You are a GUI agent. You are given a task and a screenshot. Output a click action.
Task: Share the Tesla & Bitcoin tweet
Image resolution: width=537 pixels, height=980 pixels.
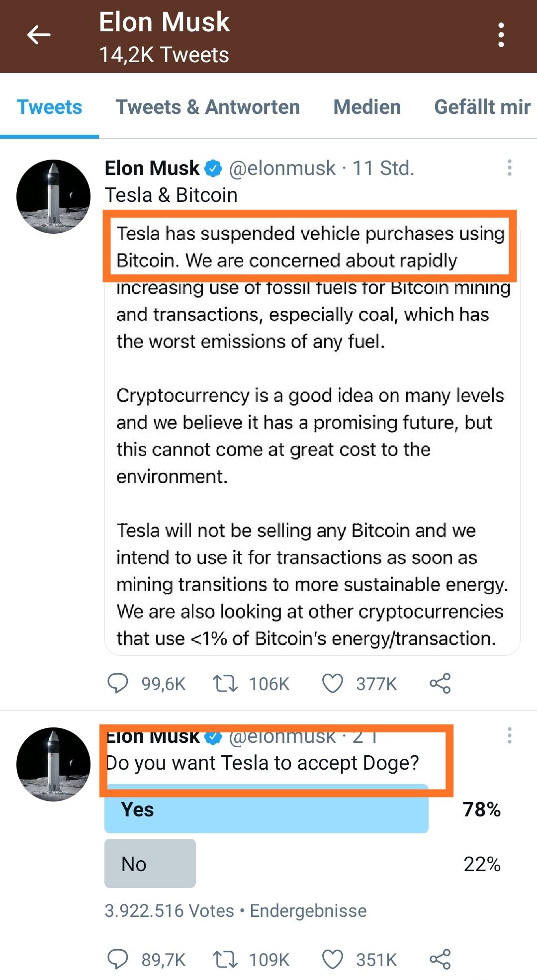[x=440, y=684]
